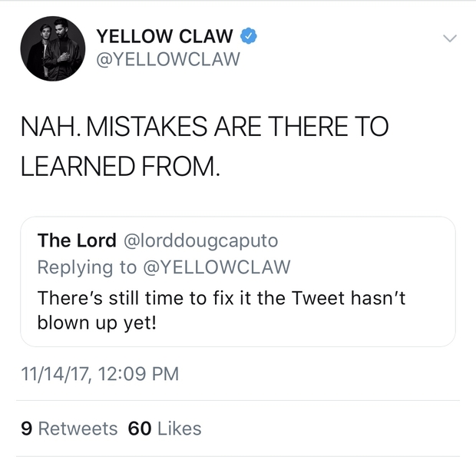The image size is (476, 457).
Task: Click the 12:09 PM time
Action: [x=134, y=374]
